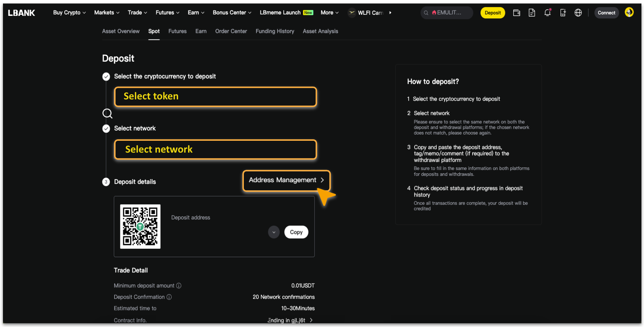Open the app download phone icon

[x=563, y=13]
